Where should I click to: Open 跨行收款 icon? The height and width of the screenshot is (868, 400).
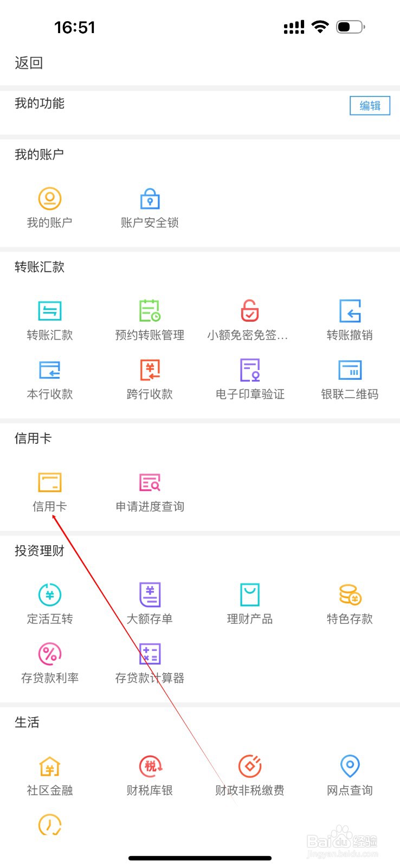150,370
